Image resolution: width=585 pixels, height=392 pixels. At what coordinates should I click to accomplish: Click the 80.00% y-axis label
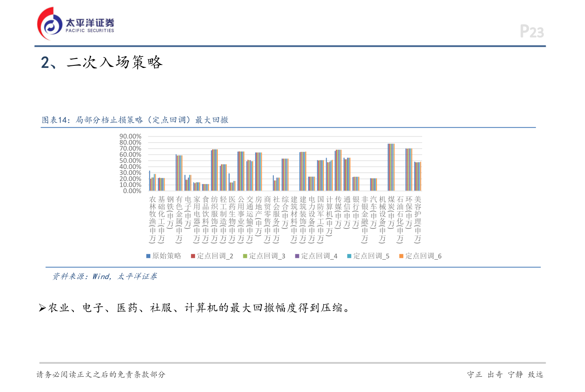tap(130, 143)
